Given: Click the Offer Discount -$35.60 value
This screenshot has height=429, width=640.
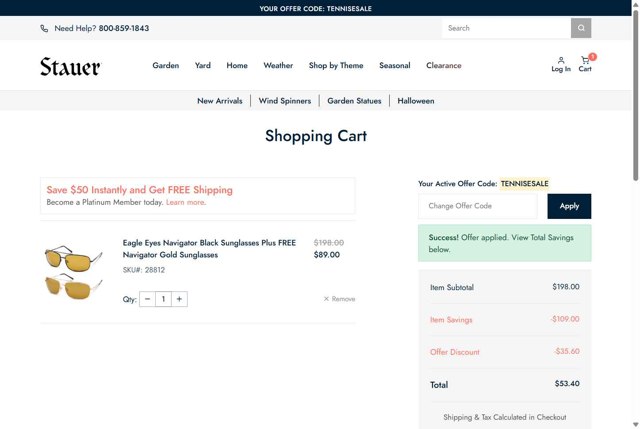Looking at the screenshot, I should (x=567, y=351).
